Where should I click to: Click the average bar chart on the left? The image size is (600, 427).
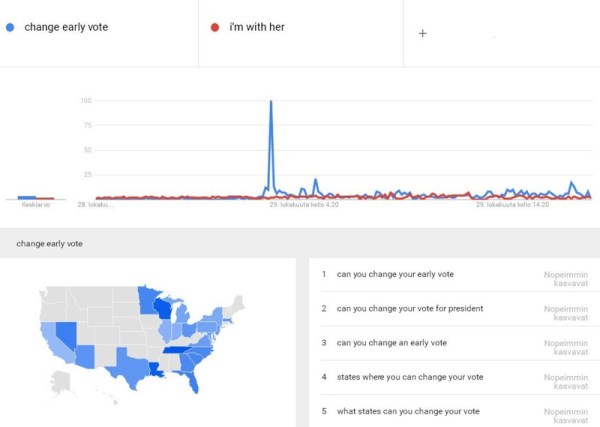[x=28, y=198]
